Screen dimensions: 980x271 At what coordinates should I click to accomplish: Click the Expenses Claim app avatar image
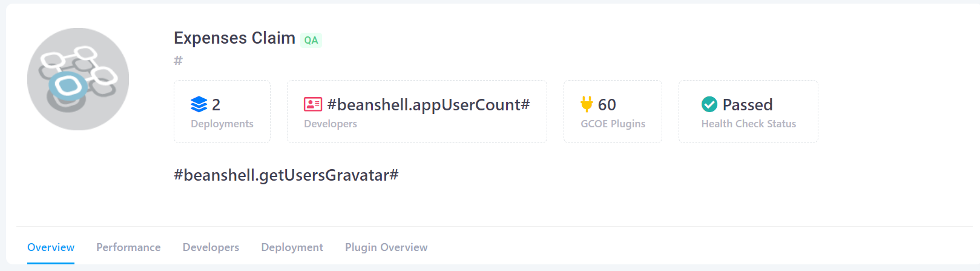tap(78, 79)
